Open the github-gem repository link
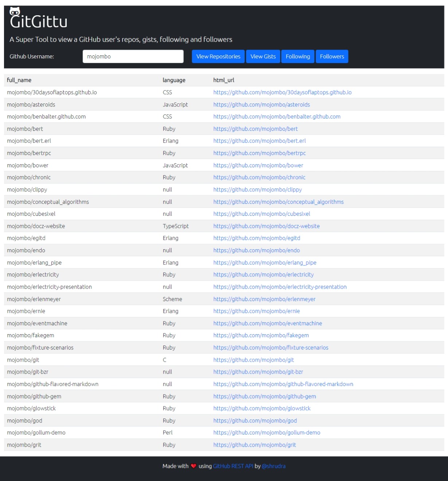Viewport: 448px width, 481px height. (265, 396)
